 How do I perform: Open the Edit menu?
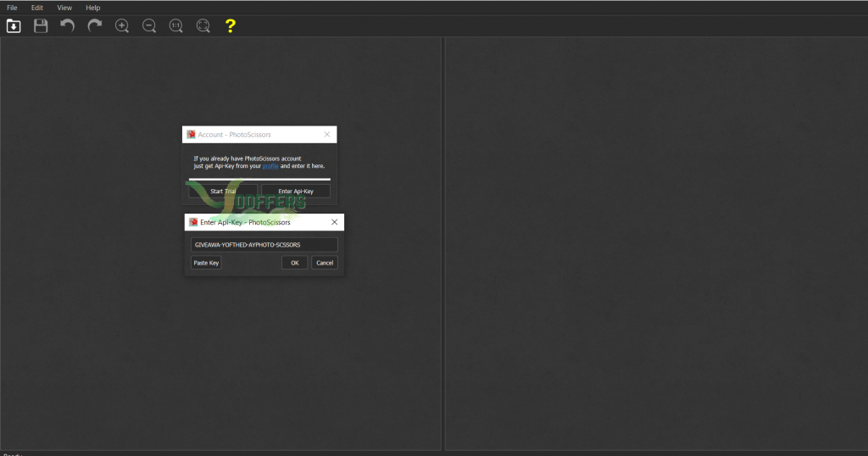coord(37,8)
